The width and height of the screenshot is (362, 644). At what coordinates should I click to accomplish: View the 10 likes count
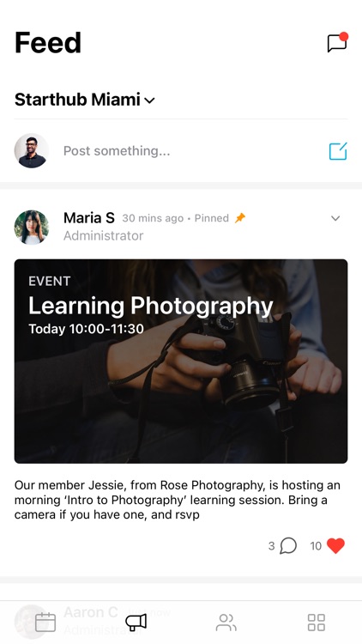(x=316, y=546)
